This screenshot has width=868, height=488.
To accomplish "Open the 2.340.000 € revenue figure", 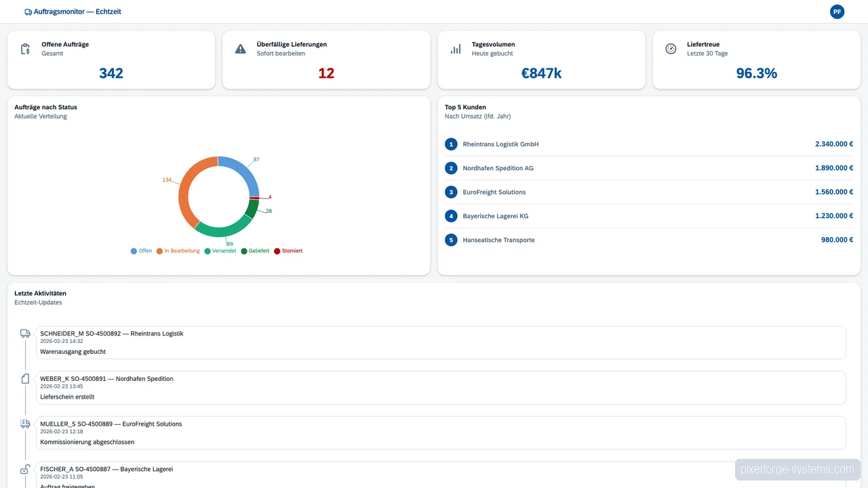I will coord(834,144).
